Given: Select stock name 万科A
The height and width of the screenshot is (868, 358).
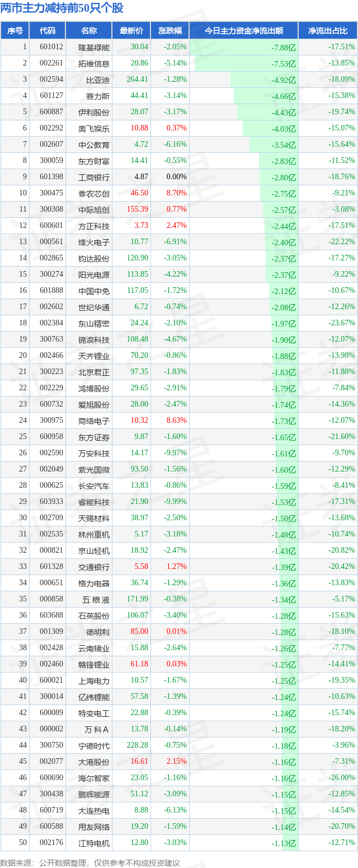Looking at the screenshot, I should 97,730.
